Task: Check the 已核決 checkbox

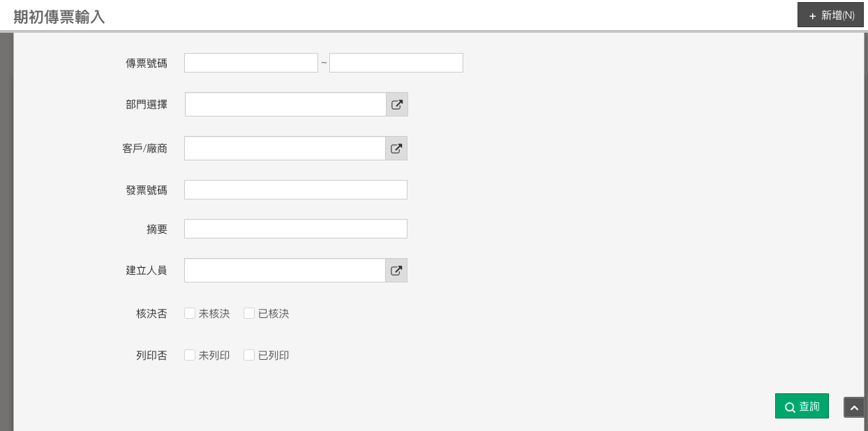Action: (x=249, y=314)
